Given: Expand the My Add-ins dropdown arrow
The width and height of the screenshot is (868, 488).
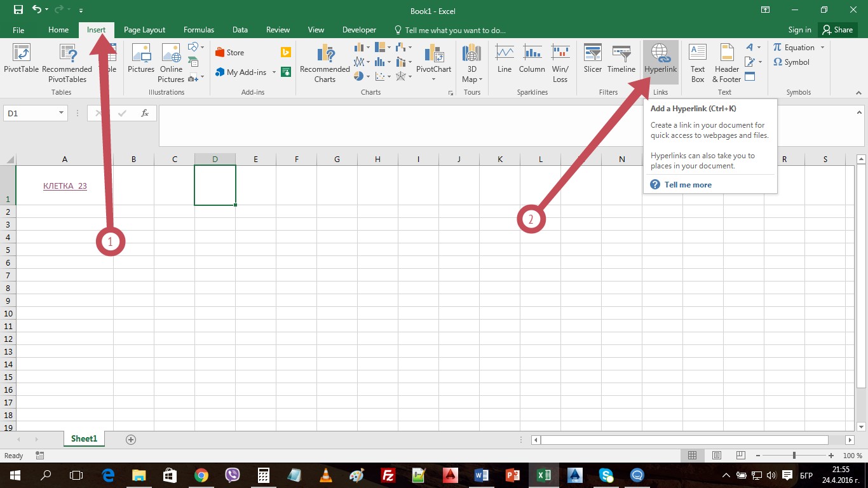Looking at the screenshot, I should (274, 72).
